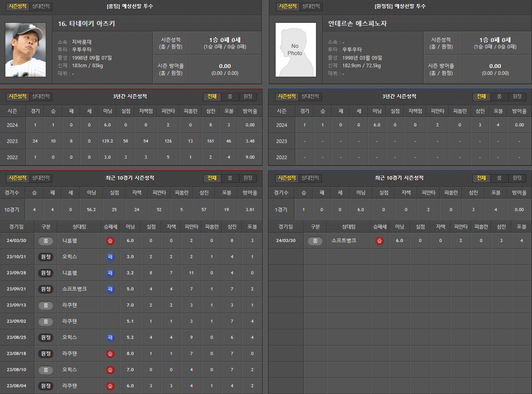Click the loss badge in the 23/08/25 오릭스 row
The height and width of the screenshot is (394, 532).
click(110, 338)
